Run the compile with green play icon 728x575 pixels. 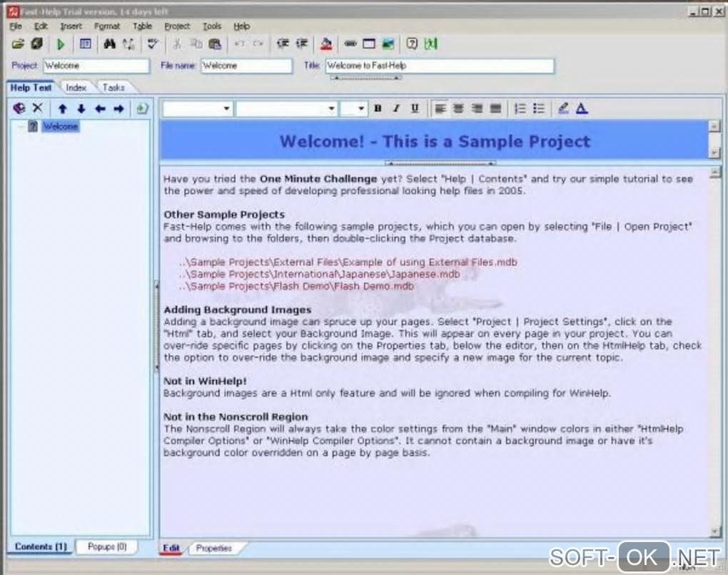point(61,44)
